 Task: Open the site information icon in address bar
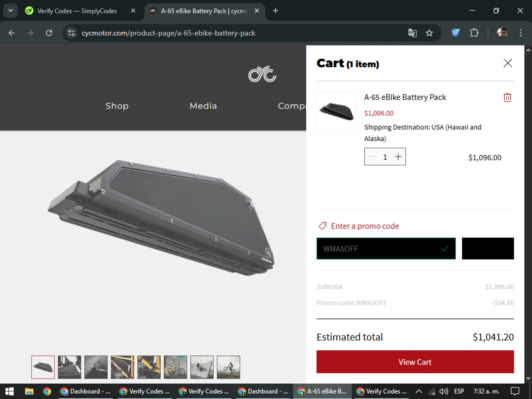(71, 33)
